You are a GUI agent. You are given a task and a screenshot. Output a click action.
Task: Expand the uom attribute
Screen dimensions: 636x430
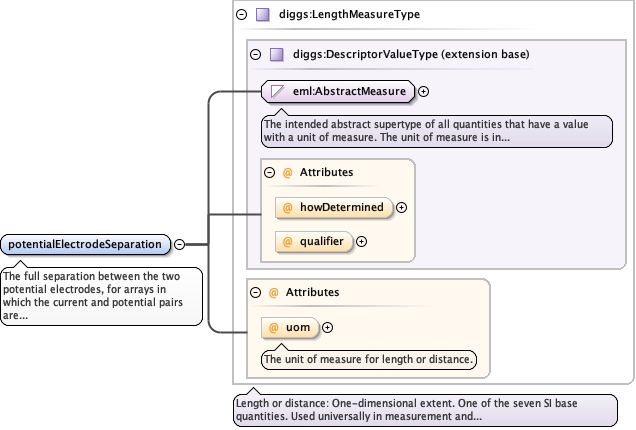click(x=327, y=327)
